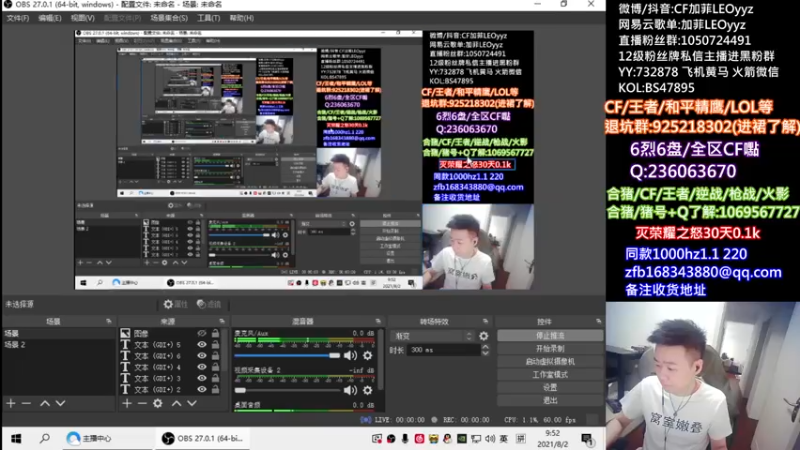Toggle lock on 文本 (GDI+) 5 source

(x=215, y=344)
